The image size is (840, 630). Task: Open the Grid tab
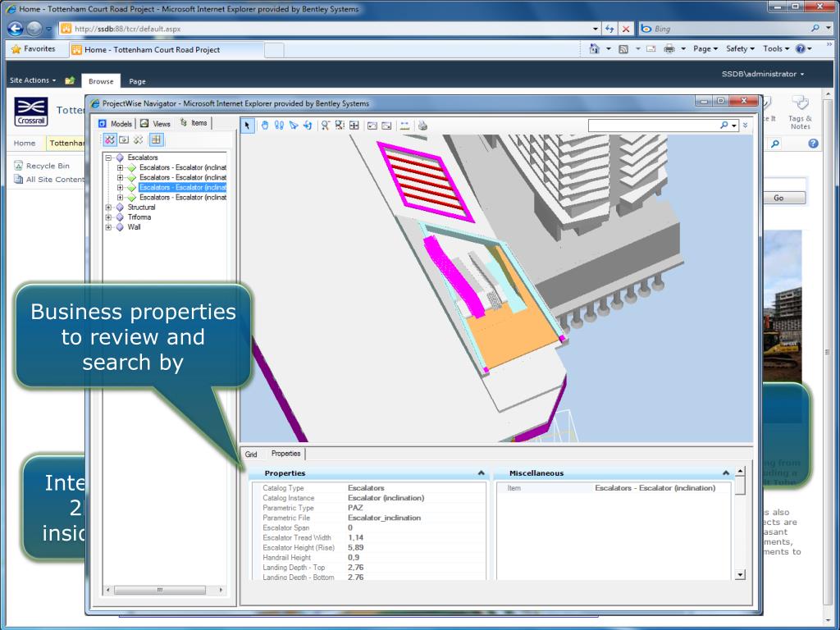[251, 454]
